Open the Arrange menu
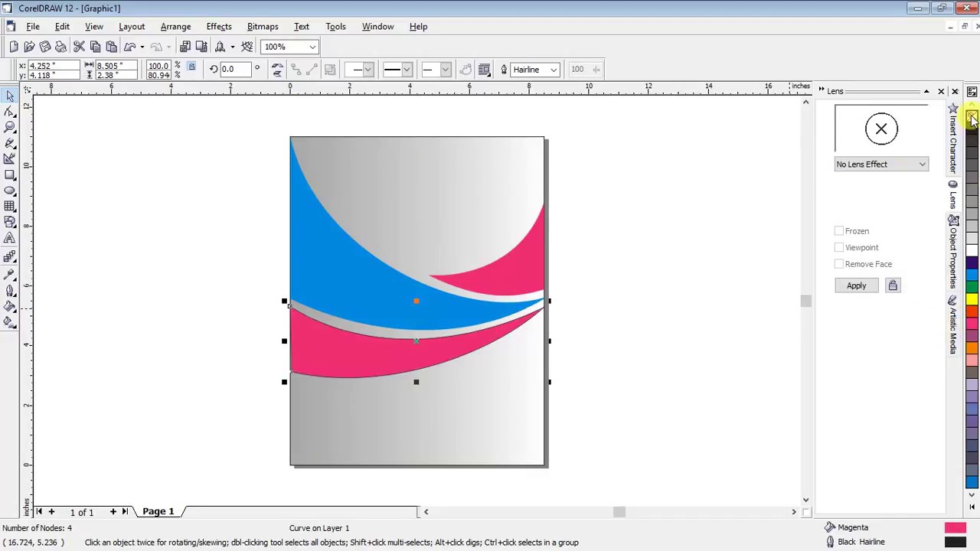The width and height of the screenshot is (980, 551). tap(175, 26)
